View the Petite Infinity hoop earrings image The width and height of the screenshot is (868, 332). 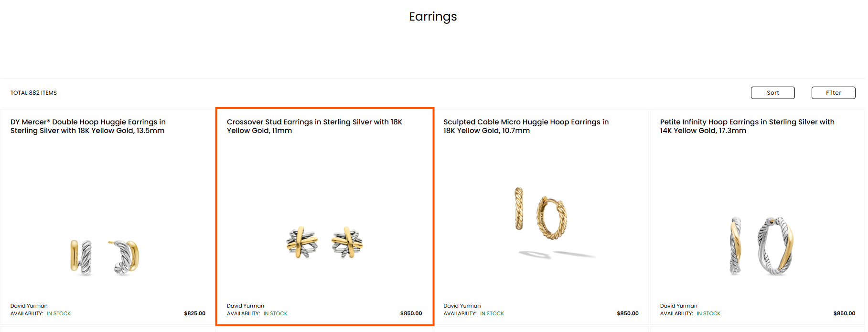tap(761, 245)
